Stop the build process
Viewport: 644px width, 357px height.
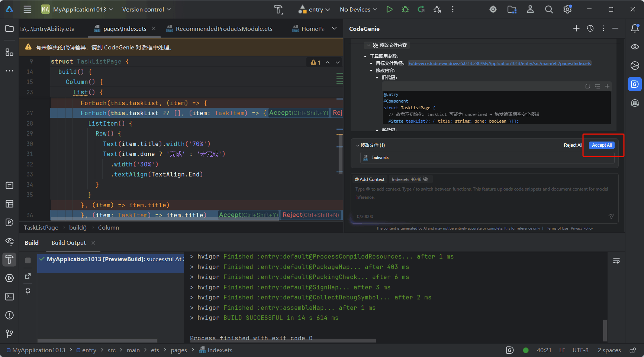(28, 260)
